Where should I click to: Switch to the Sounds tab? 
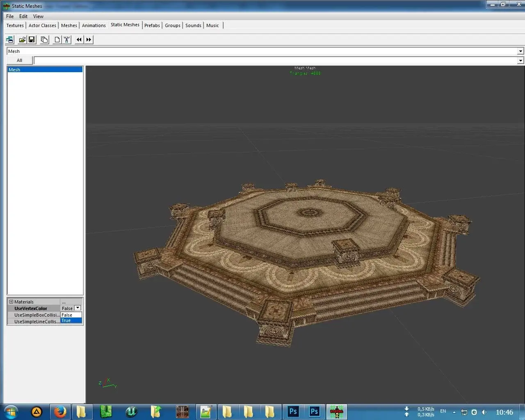pyautogui.click(x=193, y=25)
